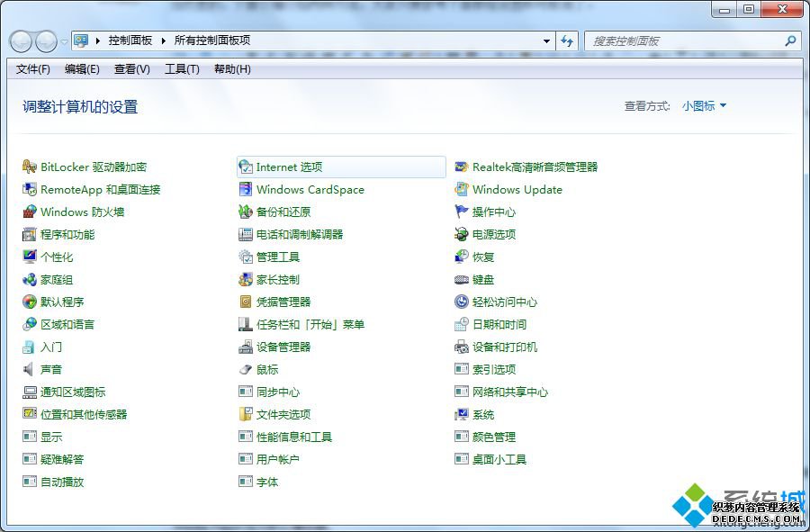
Task: Click the BitLocker 驱动器加密 icon
Action: (x=30, y=167)
